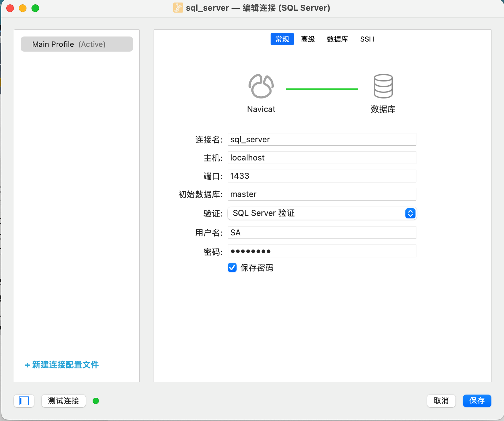Open the 验证 authentication dropdown
Viewport: 504px width, 421px height.
(x=322, y=213)
